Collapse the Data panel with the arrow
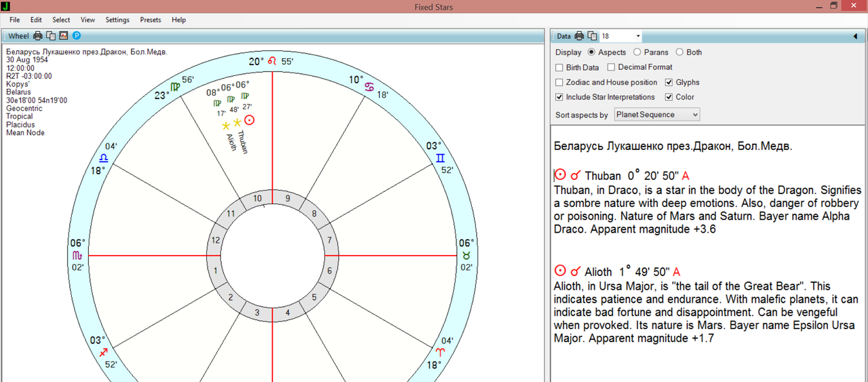The height and width of the screenshot is (382, 868). [x=856, y=37]
